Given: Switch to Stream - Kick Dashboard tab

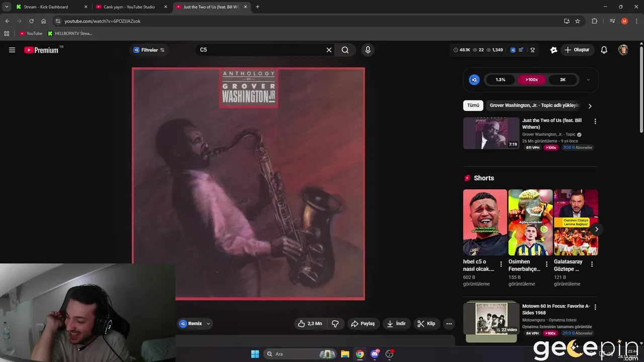Looking at the screenshot, I should tap(51, 7).
